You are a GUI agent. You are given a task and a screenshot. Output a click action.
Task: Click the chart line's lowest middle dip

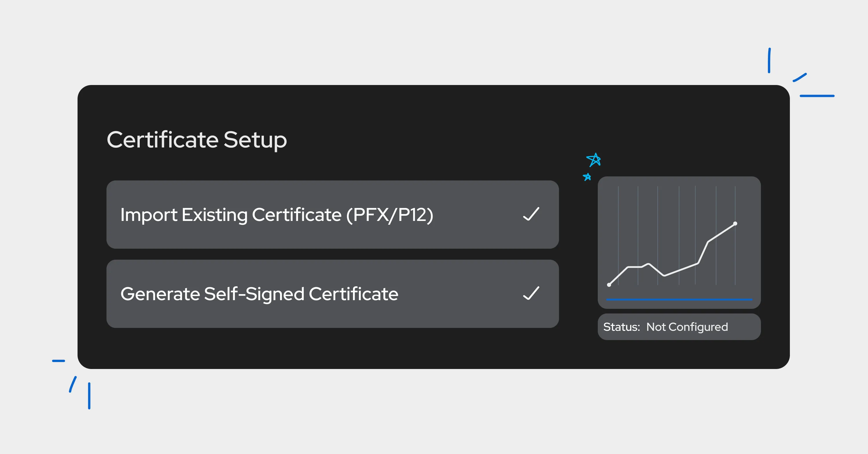pos(664,276)
